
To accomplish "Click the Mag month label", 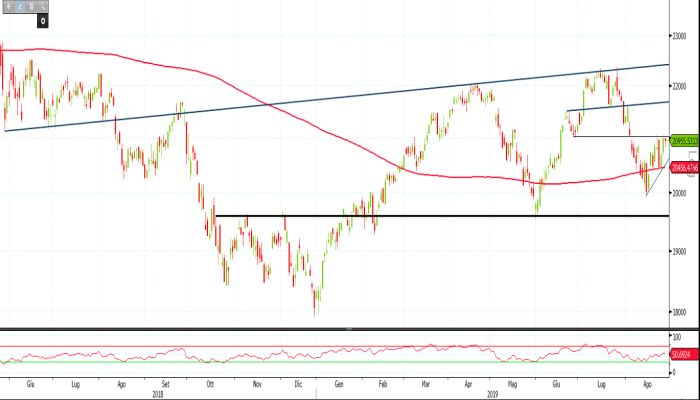I will 512,384.
